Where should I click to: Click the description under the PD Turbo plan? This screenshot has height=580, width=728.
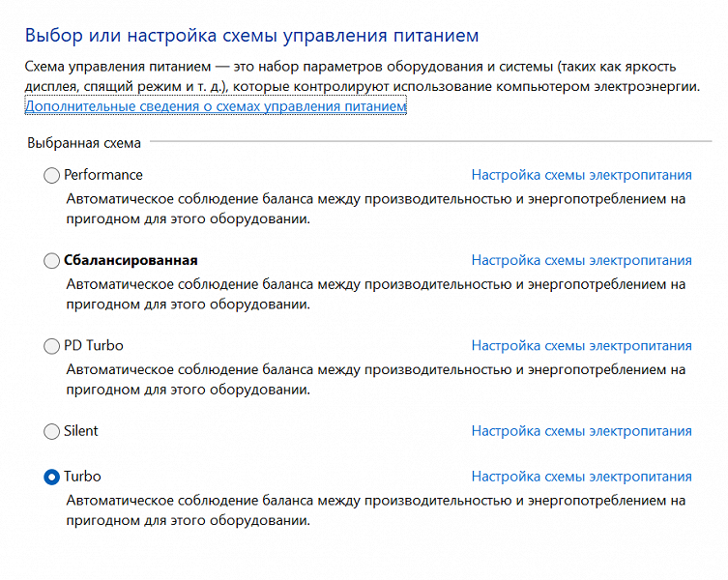click(x=376, y=379)
